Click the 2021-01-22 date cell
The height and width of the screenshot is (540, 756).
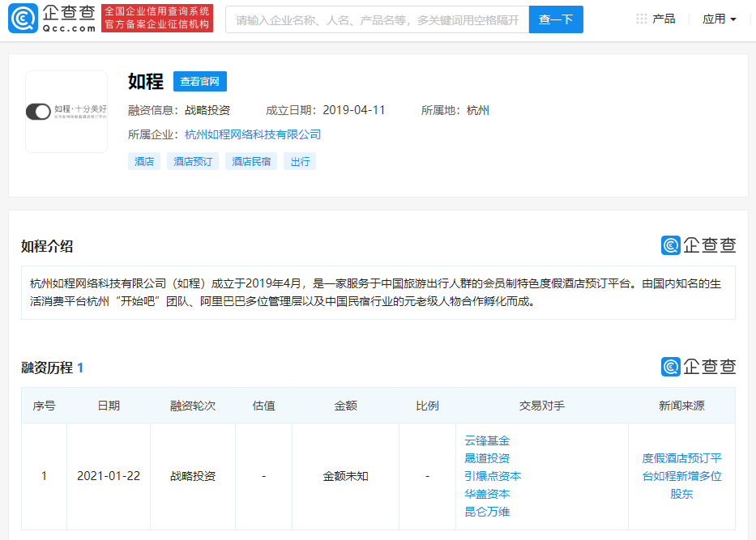(x=109, y=476)
